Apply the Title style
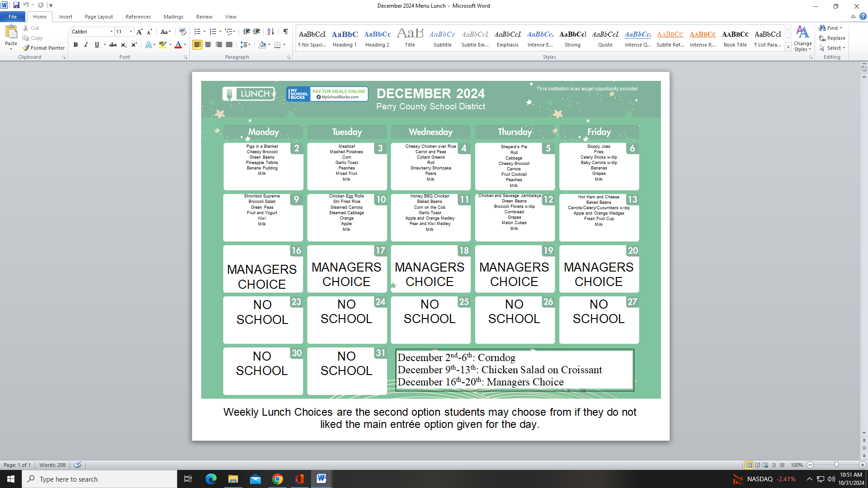Image resolution: width=868 pixels, height=488 pixels. pyautogui.click(x=410, y=38)
